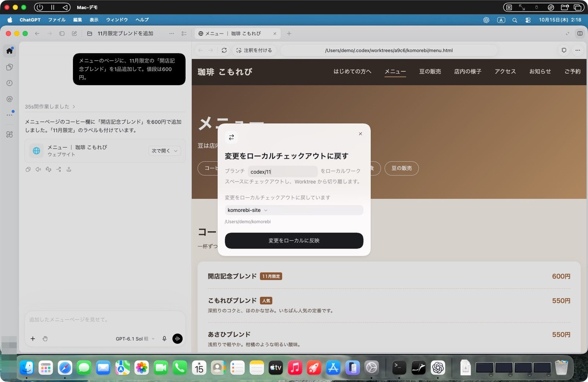Focus the chat message input box
This screenshot has height=382, width=588.
(x=105, y=320)
